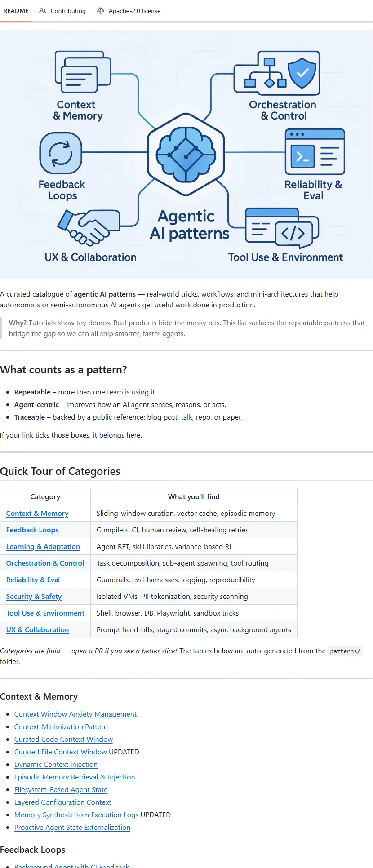Image resolution: width=373 pixels, height=868 pixels.
Task: Open the README tab
Action: 16,11
